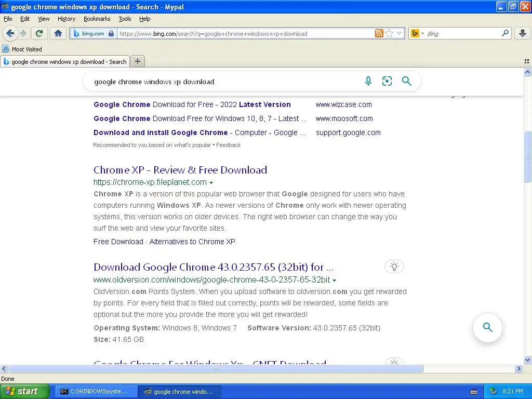Subscribe using the RSS feed icon

pos(379,33)
